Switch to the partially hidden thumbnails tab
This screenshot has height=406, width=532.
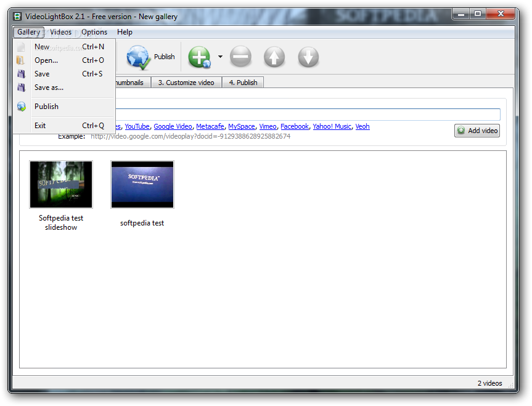pos(133,83)
